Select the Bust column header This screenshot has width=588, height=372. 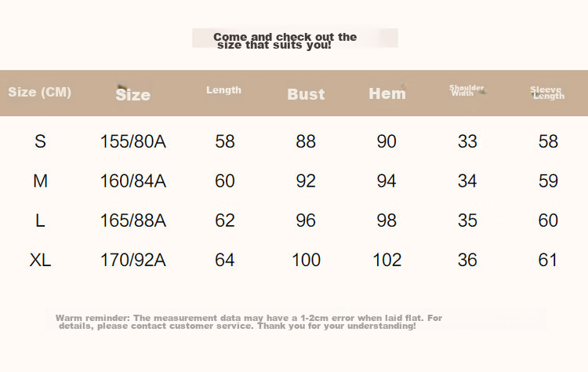click(306, 94)
